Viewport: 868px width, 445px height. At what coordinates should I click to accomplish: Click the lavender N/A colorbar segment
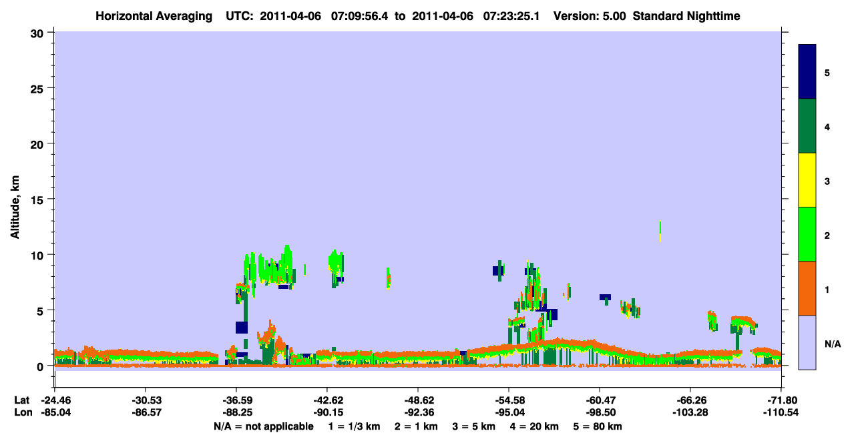click(807, 342)
